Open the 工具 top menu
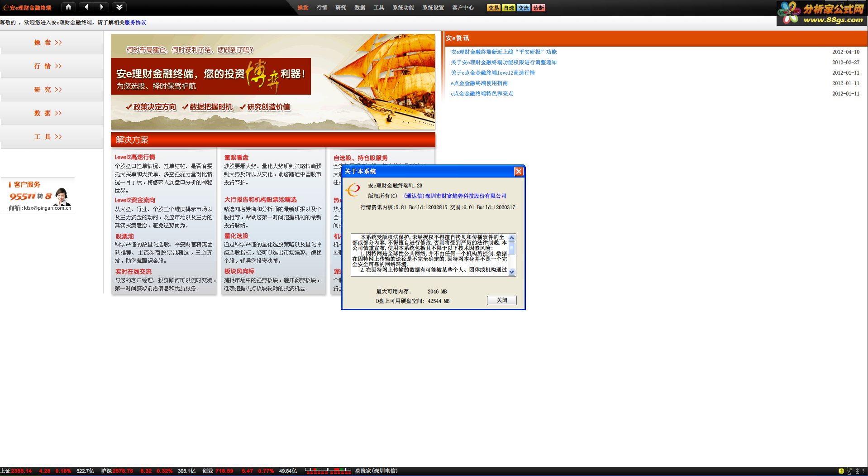The height and width of the screenshot is (476, 868). [379, 8]
